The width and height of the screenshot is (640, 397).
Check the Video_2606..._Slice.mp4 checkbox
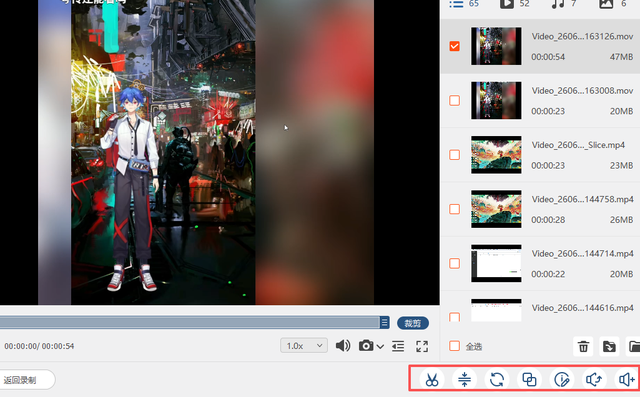[454, 155]
